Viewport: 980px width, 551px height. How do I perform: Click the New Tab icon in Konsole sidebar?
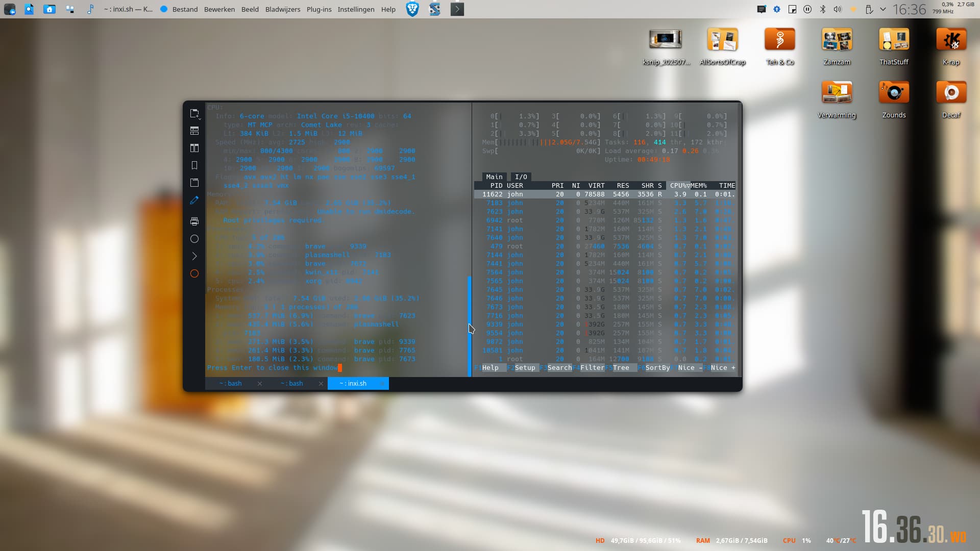pyautogui.click(x=194, y=113)
